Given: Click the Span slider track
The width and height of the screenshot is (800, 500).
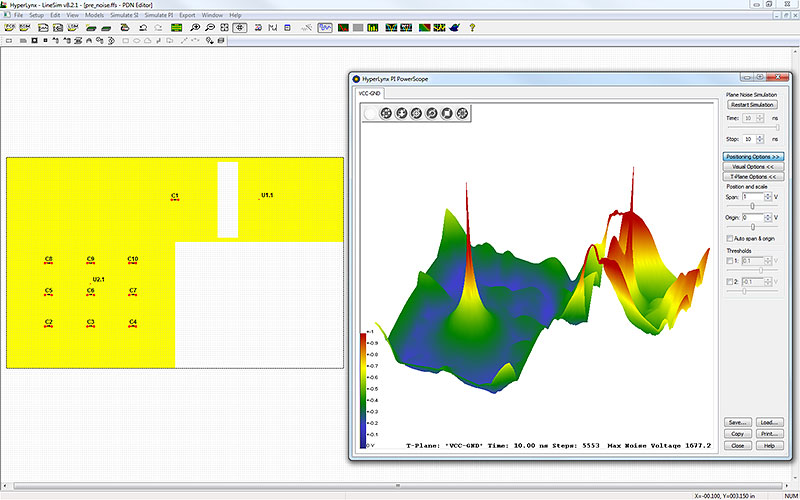Looking at the screenshot, I should [x=753, y=206].
